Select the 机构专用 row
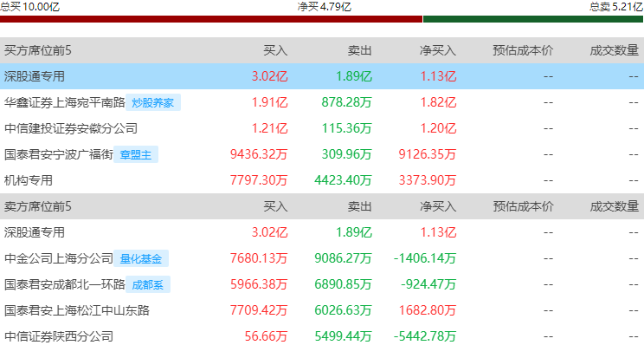644x345 pixels. pyautogui.click(x=322, y=180)
